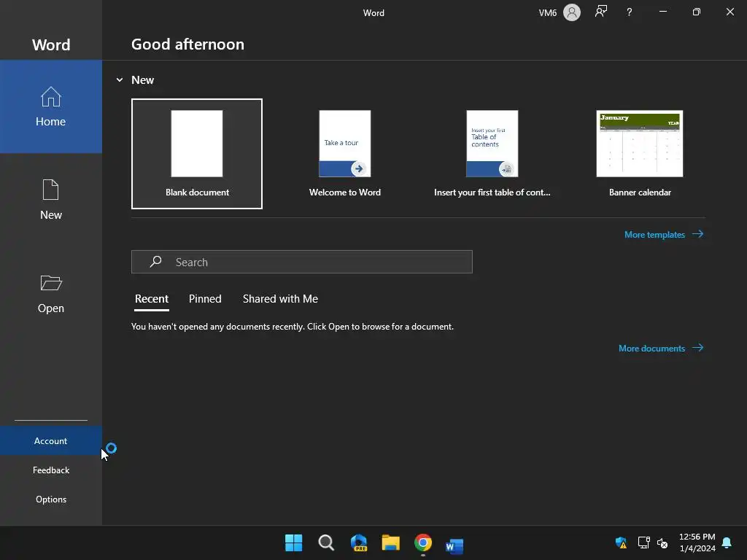Click the network status tray icon
This screenshot has height=560, width=747.
643,542
